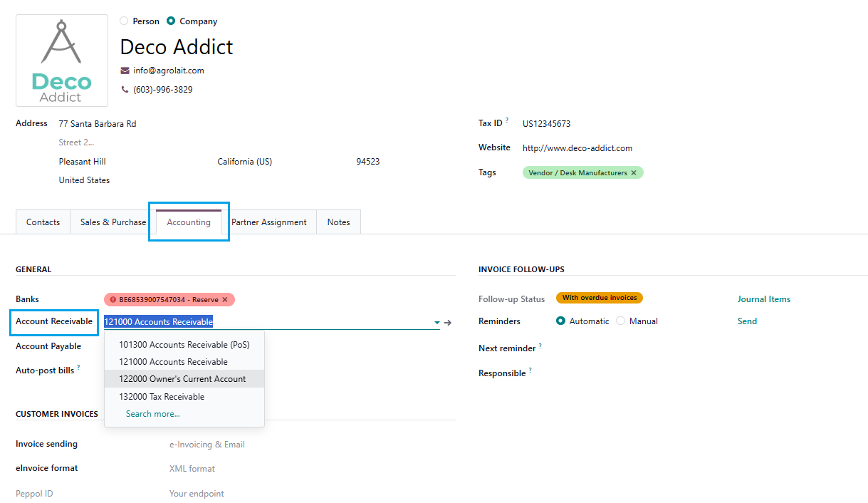Viewport: 868px width, 503px height.
Task: Select the Automatic reminders option
Action: pos(561,321)
